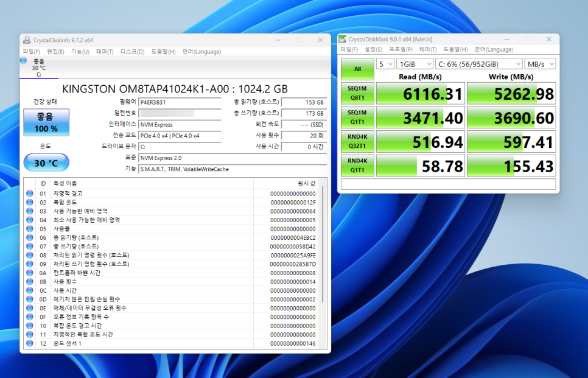
Task: Open the C: 6% (56/952GiB) drive dropdown
Action: point(478,64)
